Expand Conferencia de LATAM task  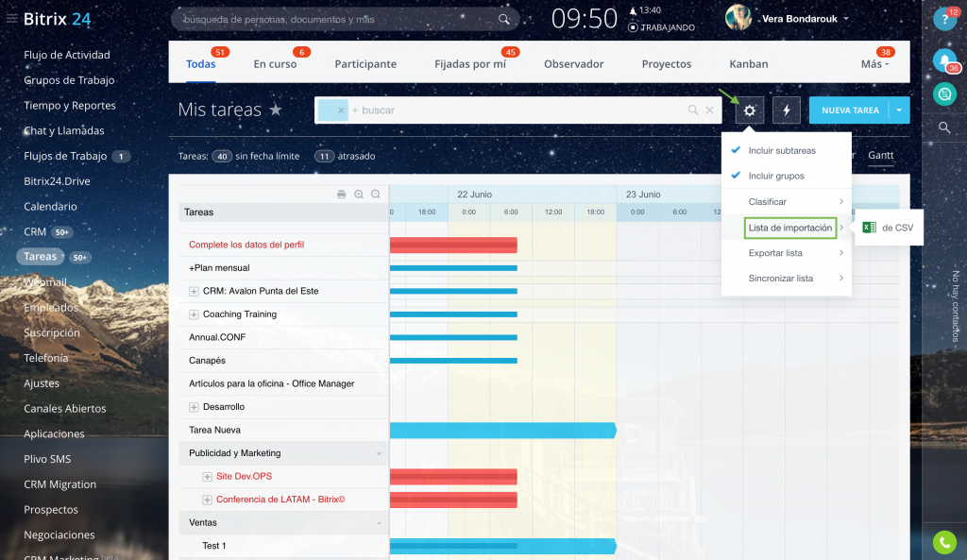click(x=207, y=500)
